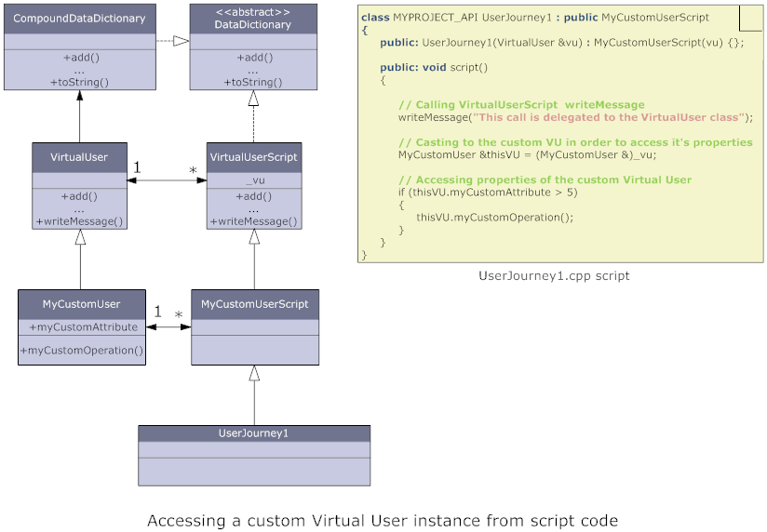767x532 pixels.
Task: Click the hollow triangle arrowhead beneath DataDictionary
Action: point(253,99)
